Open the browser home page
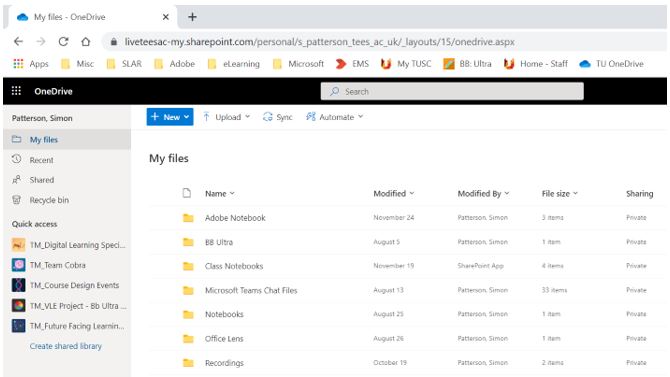Viewport: 670px width, 377px height. point(86,41)
